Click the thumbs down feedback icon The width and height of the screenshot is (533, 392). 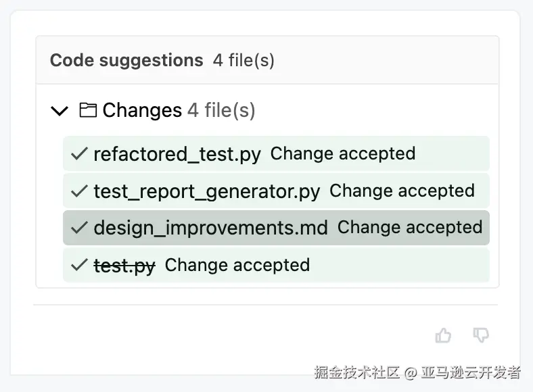[481, 335]
